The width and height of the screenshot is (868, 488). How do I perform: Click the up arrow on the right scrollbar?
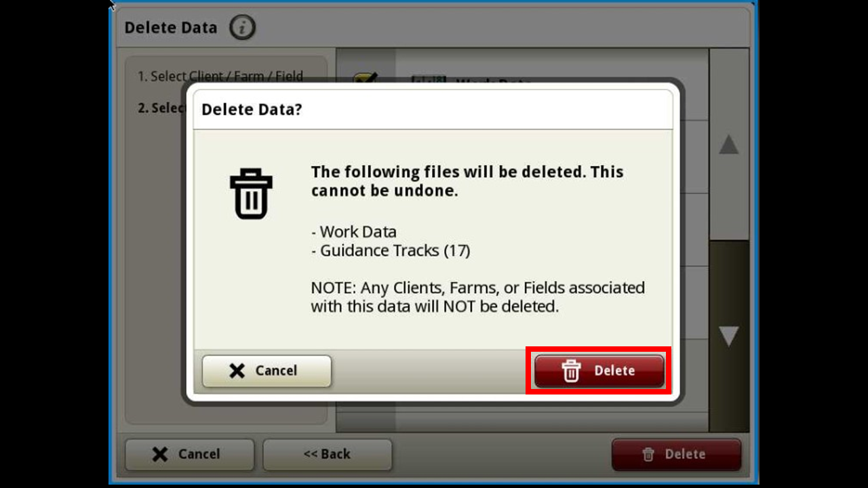click(729, 144)
